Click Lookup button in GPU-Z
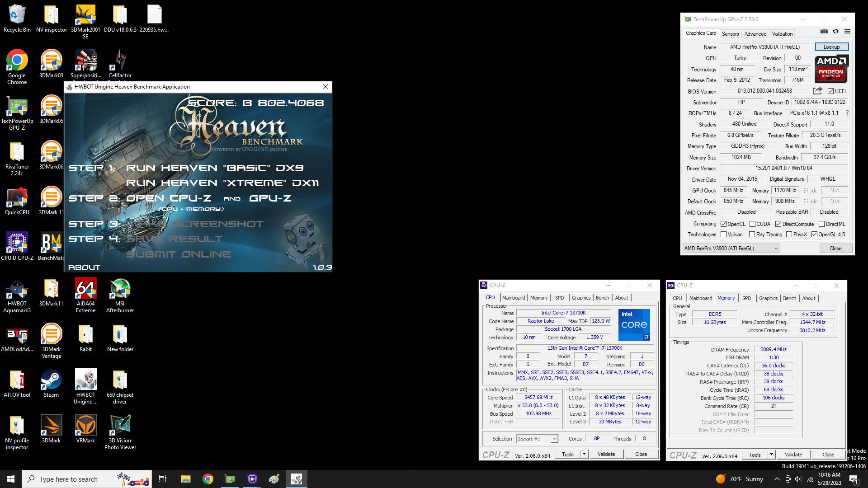Image resolution: width=868 pixels, height=488 pixels. (831, 47)
